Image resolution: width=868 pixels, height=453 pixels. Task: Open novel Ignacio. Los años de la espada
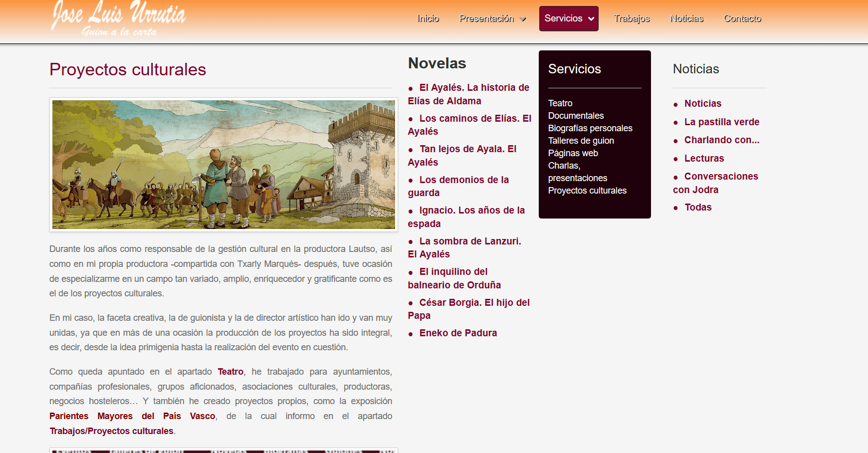click(466, 217)
